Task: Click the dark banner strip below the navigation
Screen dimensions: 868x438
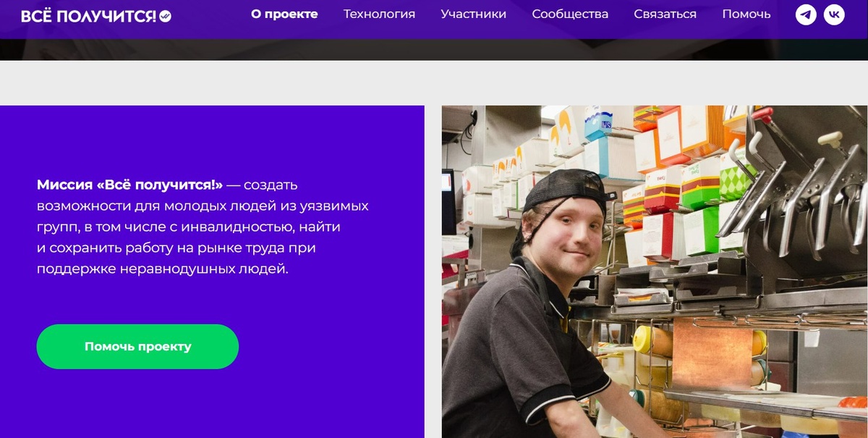Action: pyautogui.click(x=434, y=49)
